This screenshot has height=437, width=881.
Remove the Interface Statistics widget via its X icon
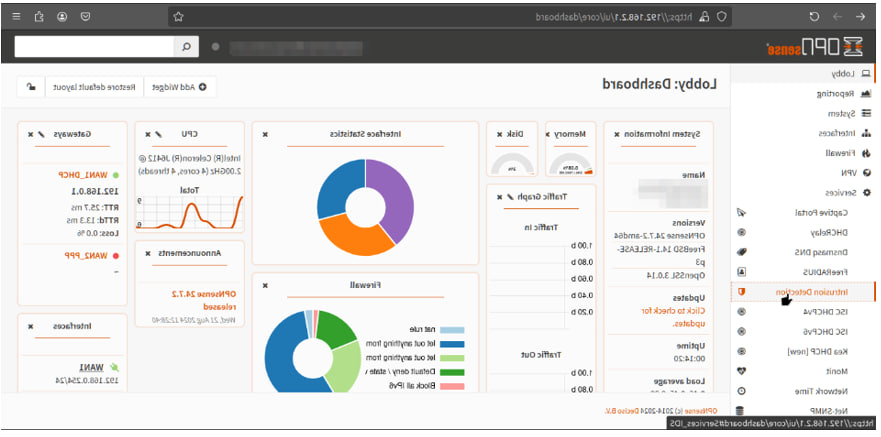point(265,134)
